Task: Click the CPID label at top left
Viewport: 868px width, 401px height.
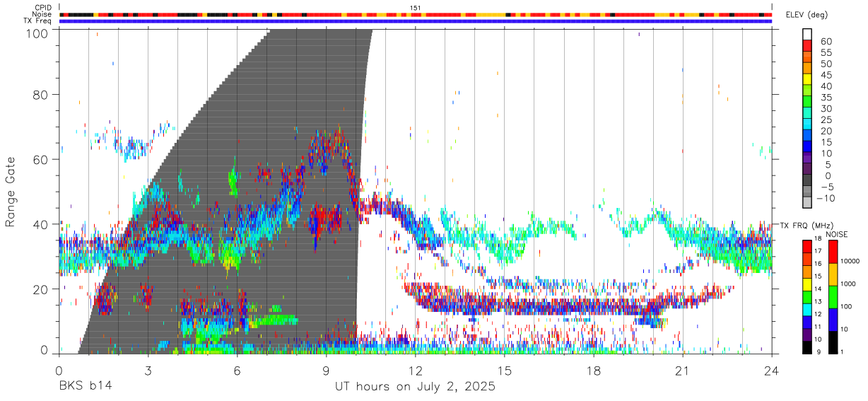Action: (42, 7)
